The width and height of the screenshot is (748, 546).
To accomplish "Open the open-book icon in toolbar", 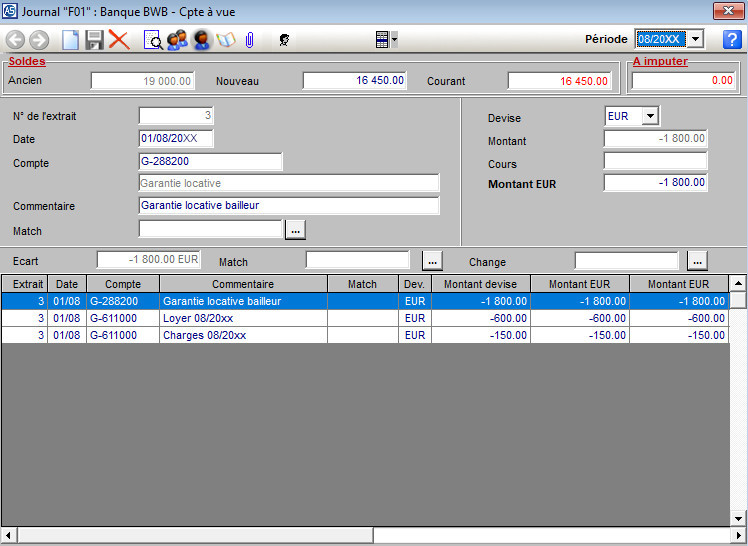I will tap(226, 40).
